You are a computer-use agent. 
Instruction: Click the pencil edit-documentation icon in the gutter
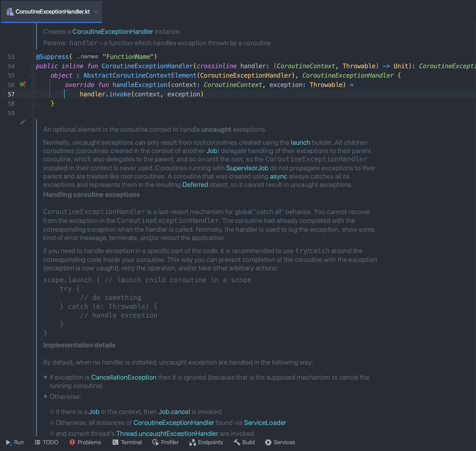tap(23, 122)
